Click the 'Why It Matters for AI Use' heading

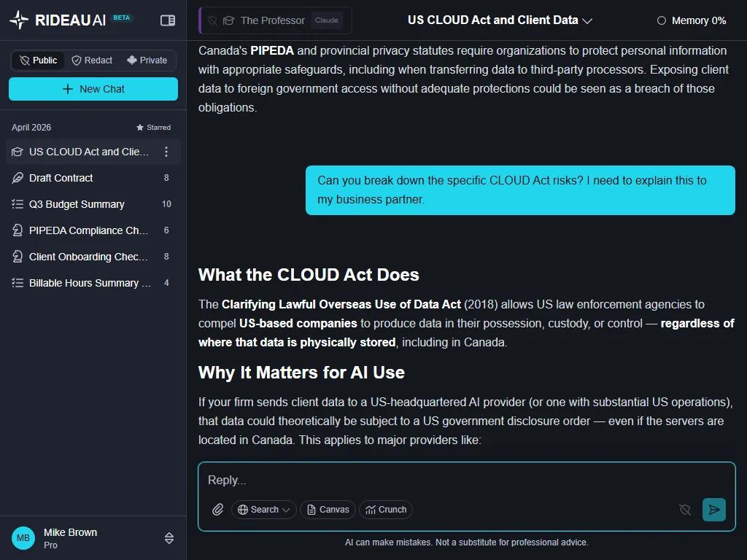pos(301,373)
